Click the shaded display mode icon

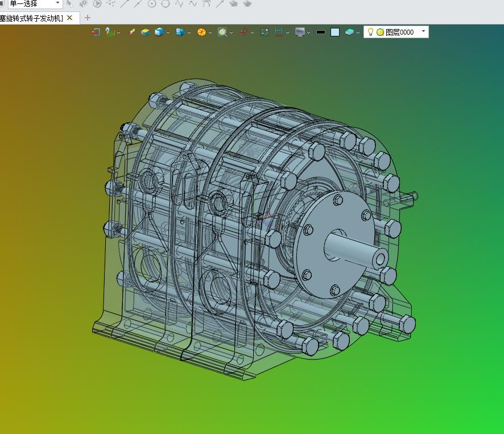(180, 32)
